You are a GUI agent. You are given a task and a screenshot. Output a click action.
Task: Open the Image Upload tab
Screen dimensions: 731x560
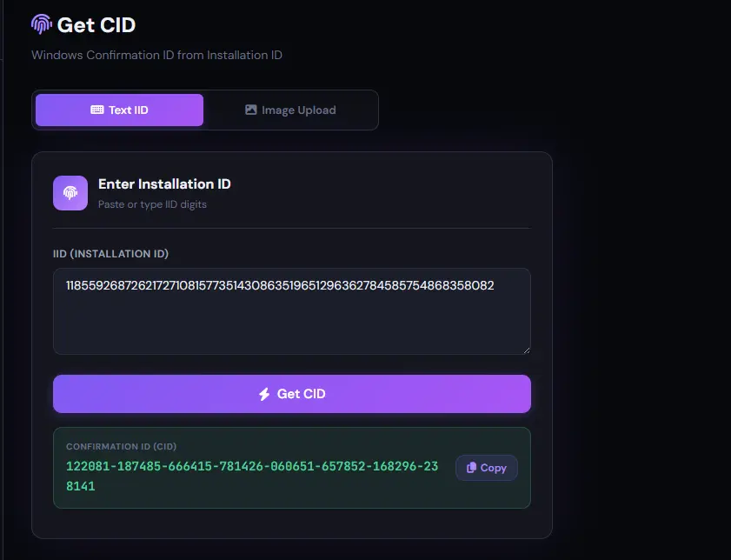[x=290, y=110]
